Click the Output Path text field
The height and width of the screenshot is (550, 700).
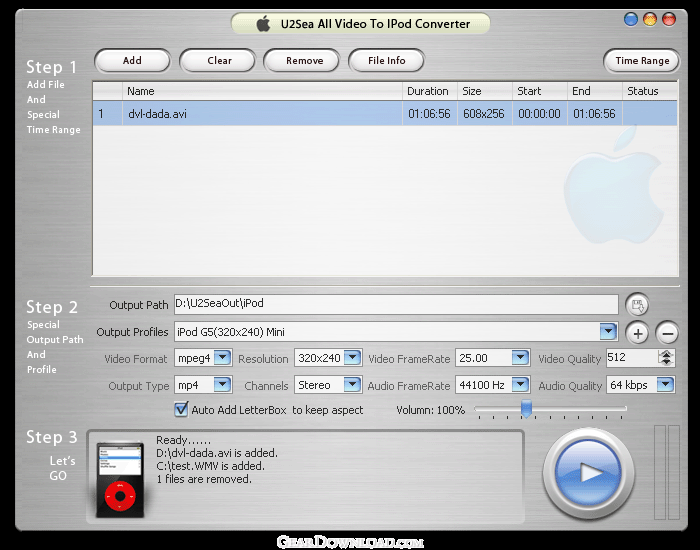click(x=396, y=304)
